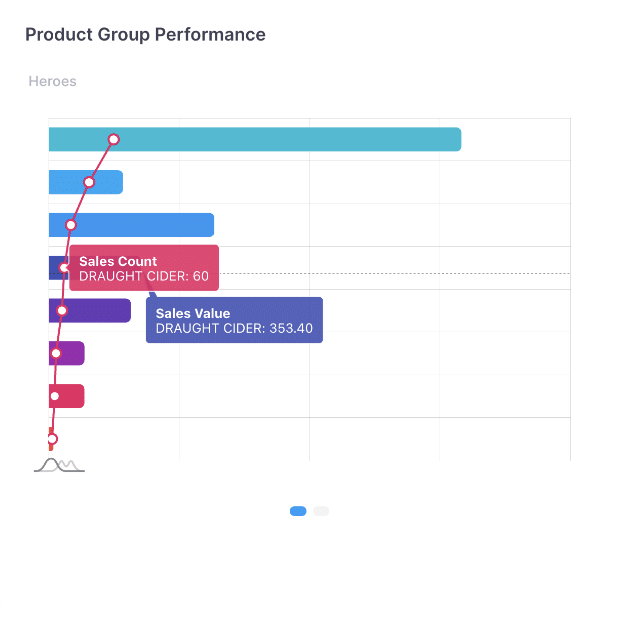Click the Heroes label
Image resolution: width=620 pixels, height=620 pixels.
[52, 81]
